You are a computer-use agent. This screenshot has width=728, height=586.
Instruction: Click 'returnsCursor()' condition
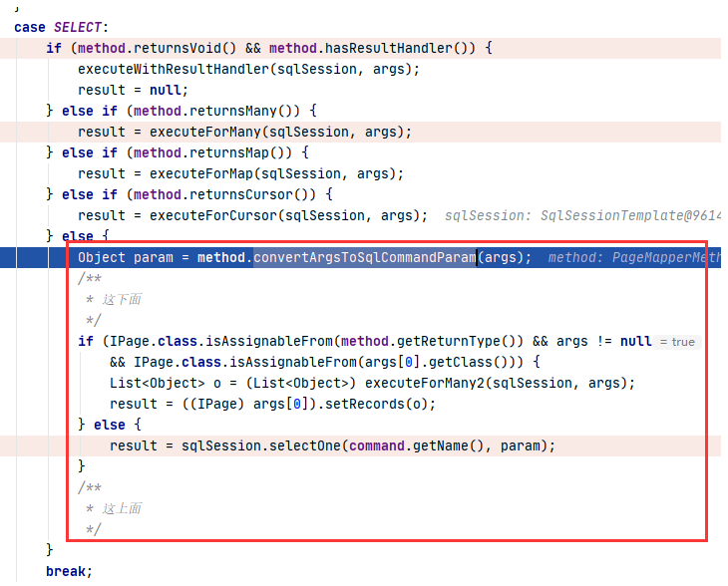252,194
